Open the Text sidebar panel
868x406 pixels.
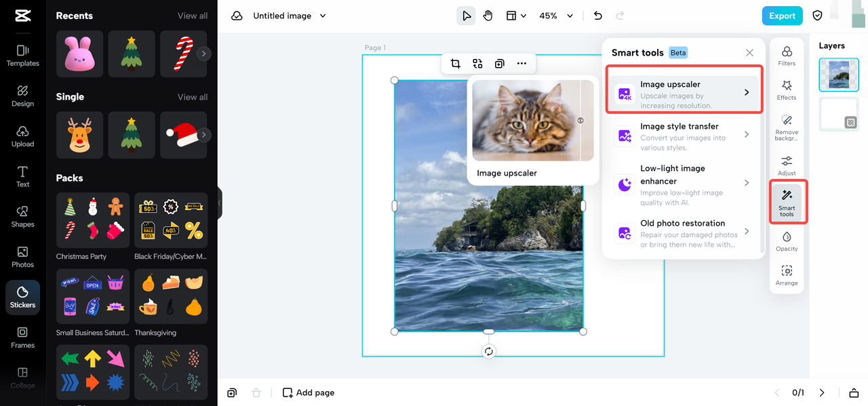tap(22, 176)
